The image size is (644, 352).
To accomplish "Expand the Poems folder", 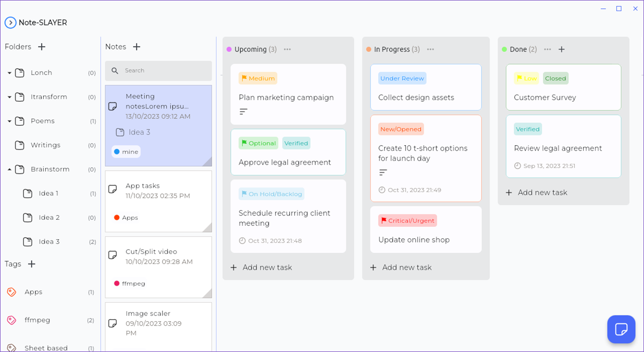I will point(9,121).
